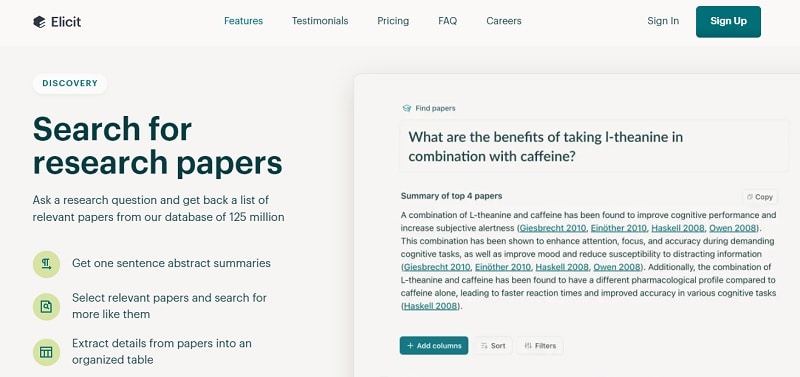Click the abstract summaries feature icon
The image size is (800, 377).
46,264
